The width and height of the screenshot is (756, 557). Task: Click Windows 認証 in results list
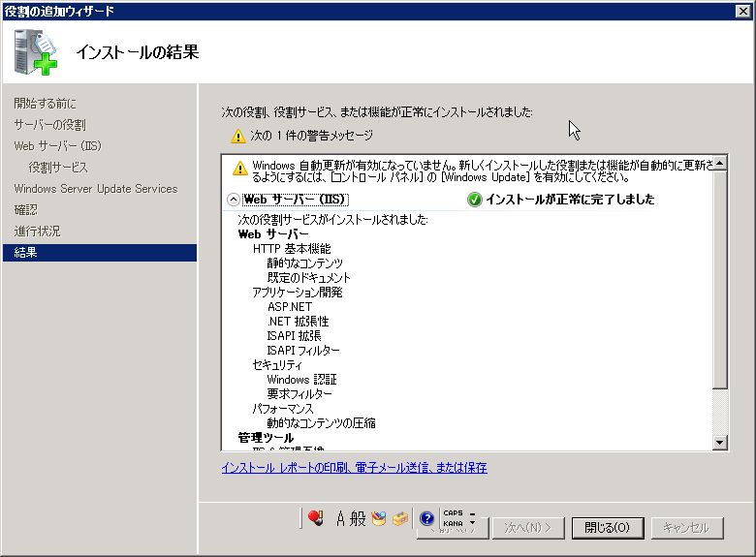click(301, 379)
